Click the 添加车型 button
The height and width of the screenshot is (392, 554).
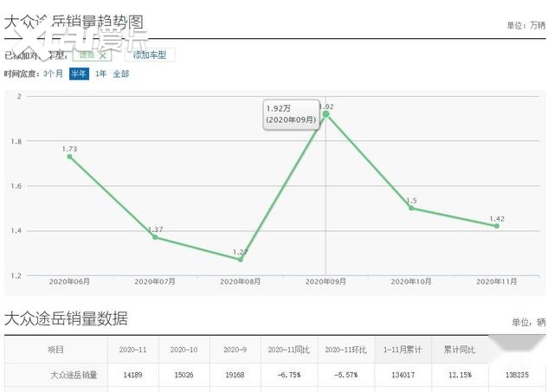[x=151, y=55]
